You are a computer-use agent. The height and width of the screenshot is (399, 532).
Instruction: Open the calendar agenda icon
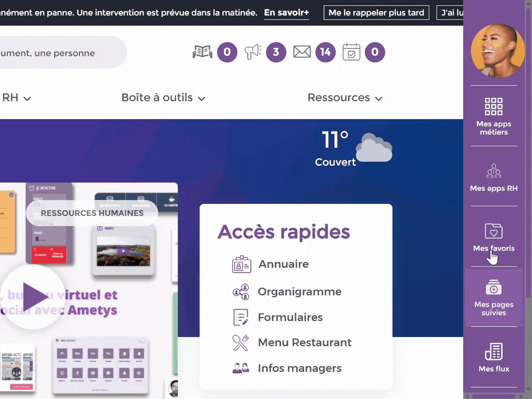[x=351, y=52]
